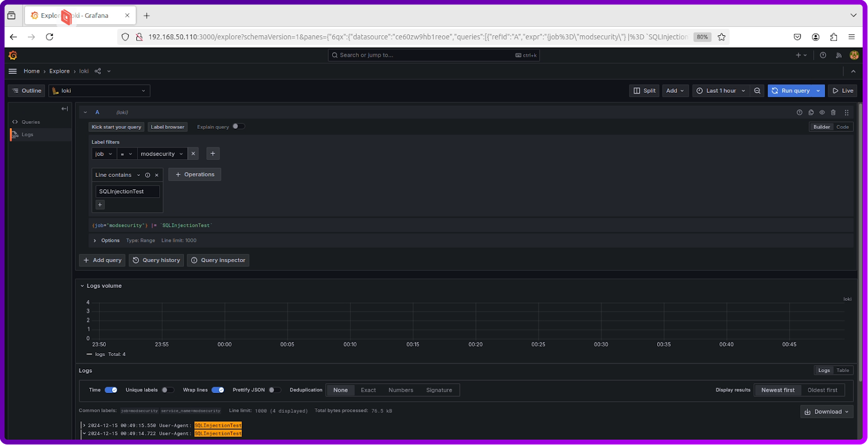
Task: Enable the Explain query switch
Action: point(239,127)
